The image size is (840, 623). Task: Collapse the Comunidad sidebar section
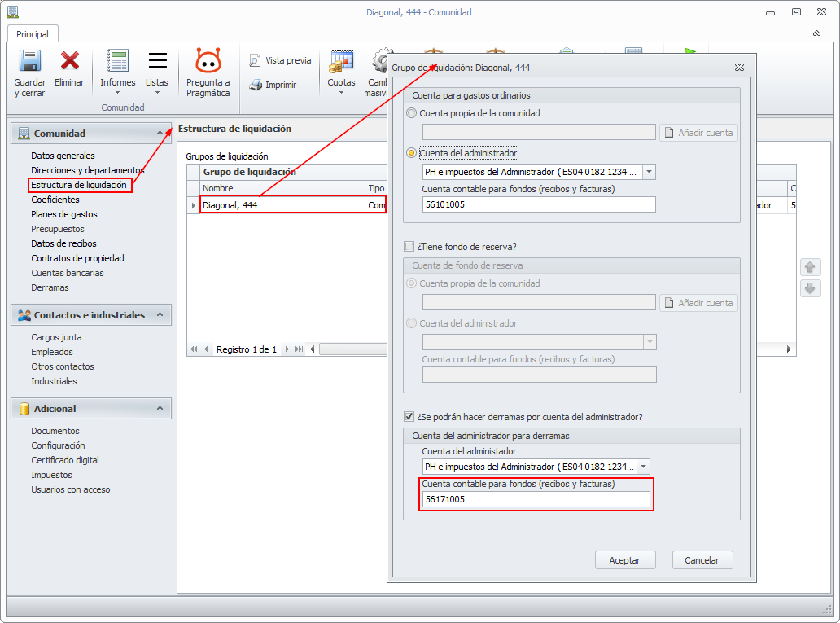(160, 133)
